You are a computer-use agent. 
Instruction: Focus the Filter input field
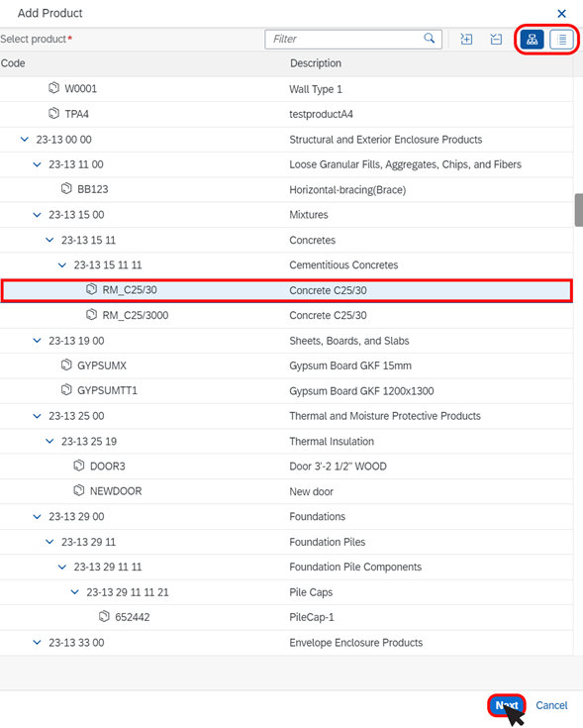point(347,39)
